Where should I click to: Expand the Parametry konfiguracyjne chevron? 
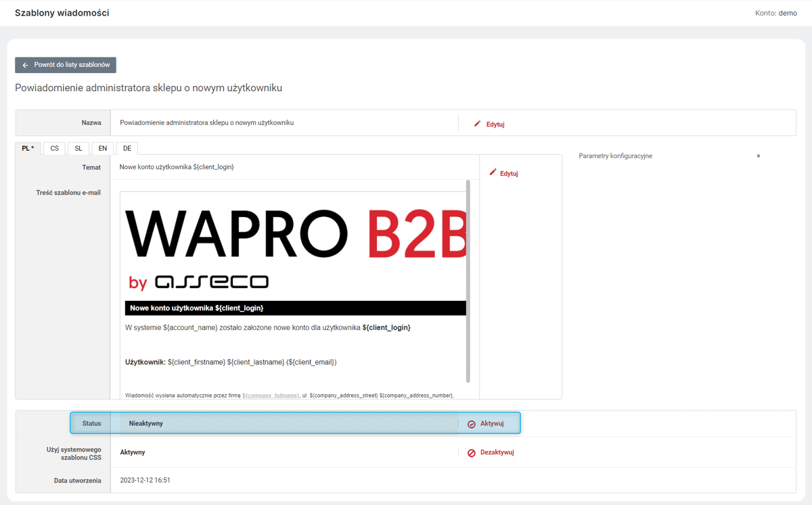(759, 156)
